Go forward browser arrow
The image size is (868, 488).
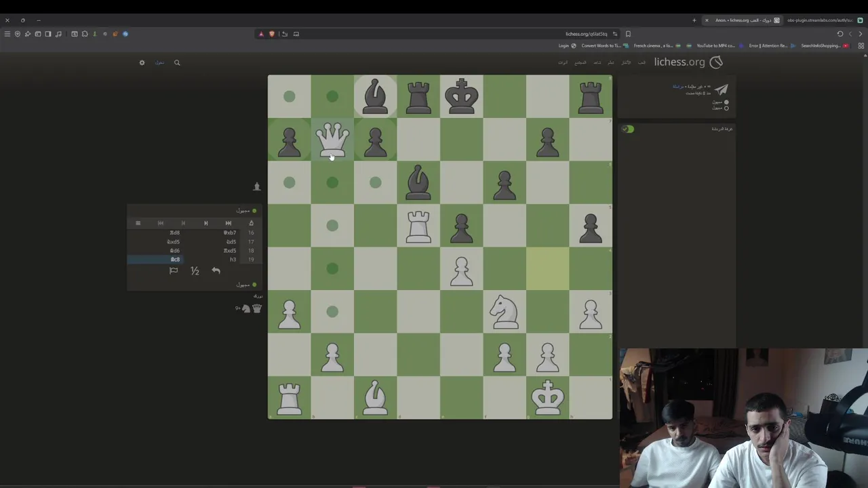point(850,34)
